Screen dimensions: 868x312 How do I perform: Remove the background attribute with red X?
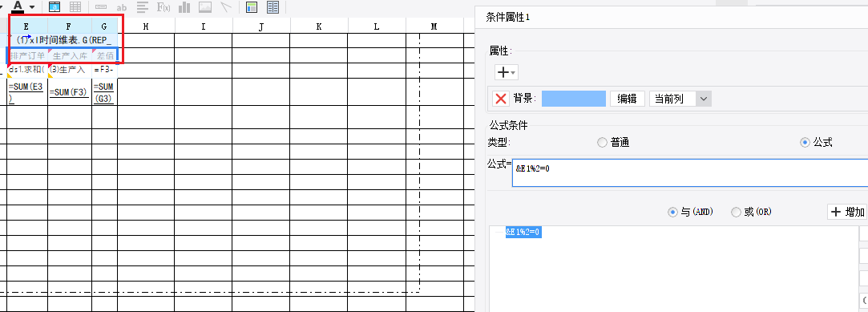tap(501, 99)
